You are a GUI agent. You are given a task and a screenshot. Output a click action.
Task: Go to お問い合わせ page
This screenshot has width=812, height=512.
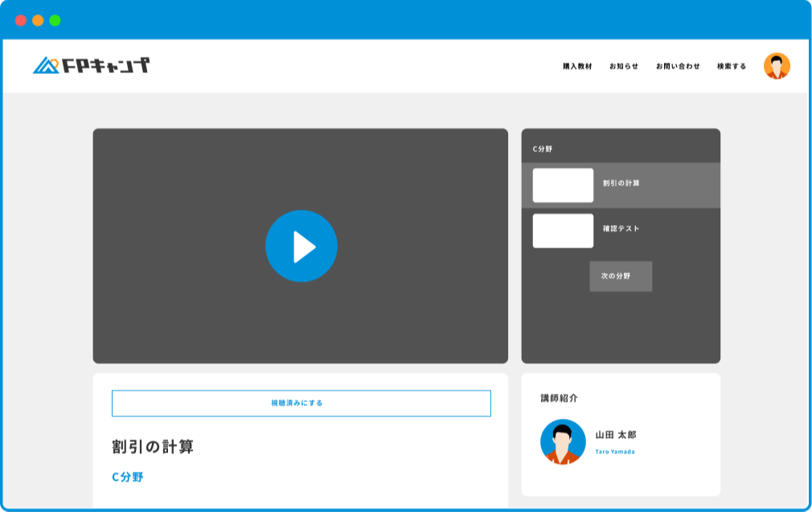click(678, 66)
